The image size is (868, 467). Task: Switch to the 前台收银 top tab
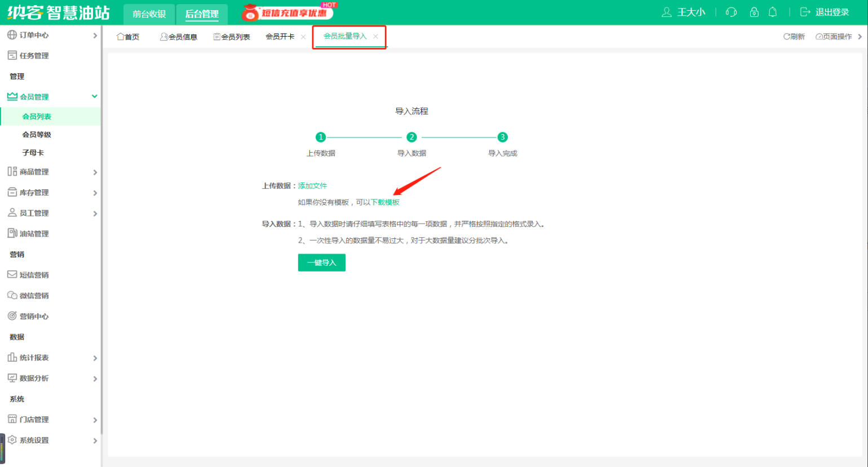[149, 14]
